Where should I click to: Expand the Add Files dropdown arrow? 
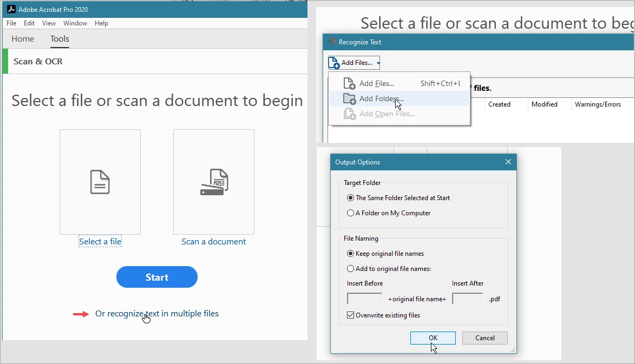tap(378, 63)
